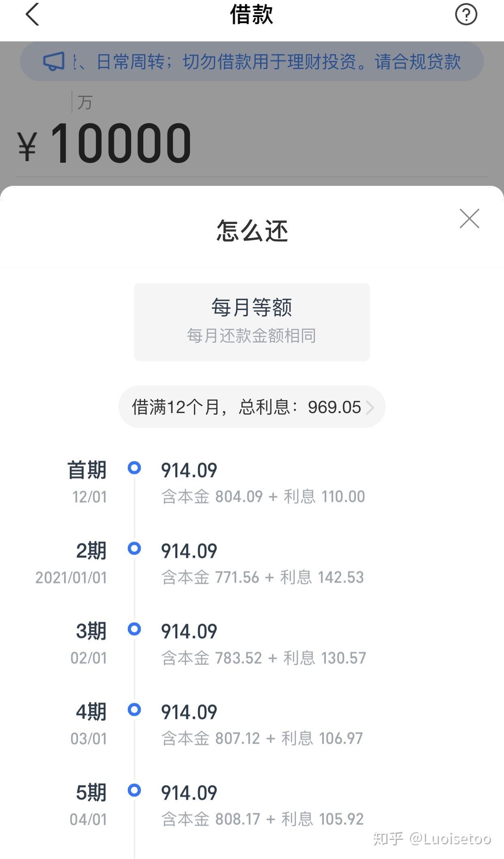The width and height of the screenshot is (504, 859).
Task: Tap 4期 principal 807.12 breakdown line
Action: [x=262, y=738]
